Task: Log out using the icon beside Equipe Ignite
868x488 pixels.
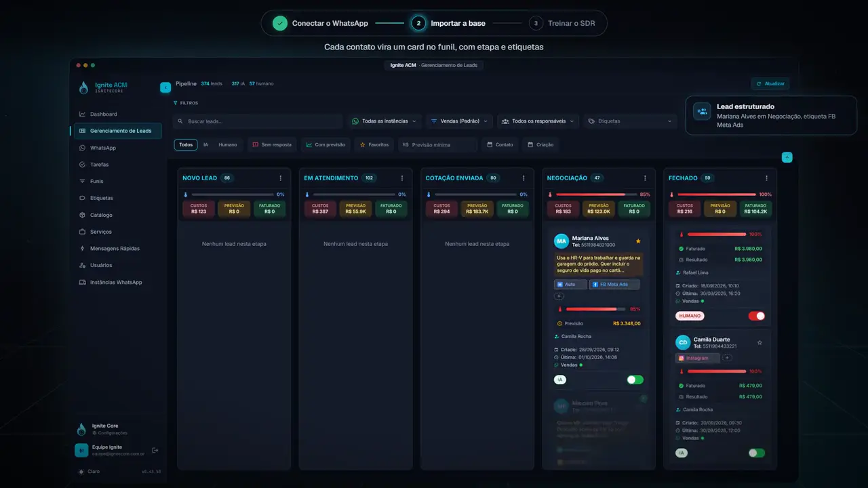Action: pyautogui.click(x=155, y=450)
